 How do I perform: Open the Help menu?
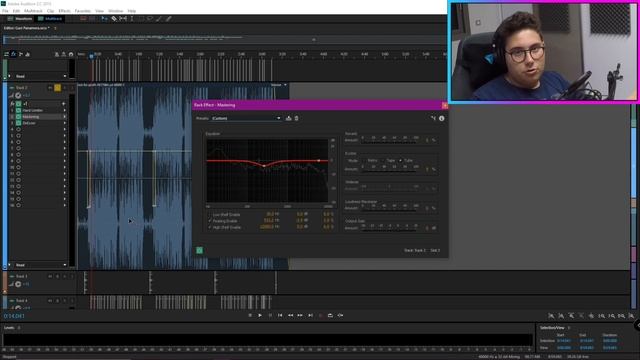point(131,11)
